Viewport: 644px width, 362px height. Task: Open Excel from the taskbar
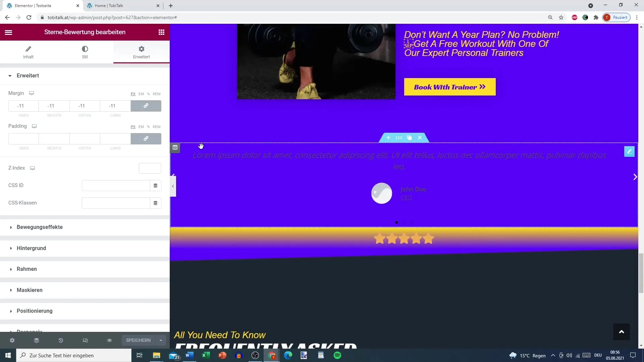point(206,355)
